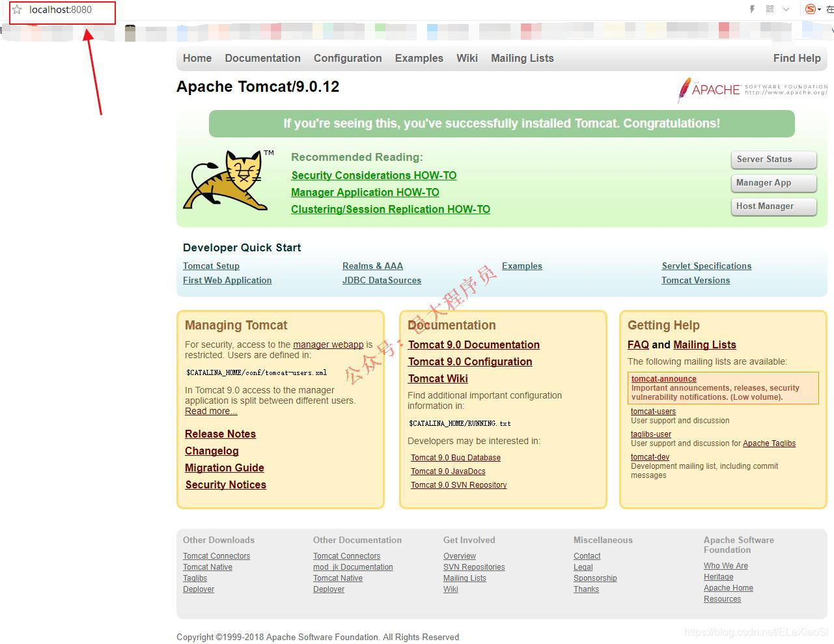Open the Wiki nav item in top bar
Screen dimensions: 834x644
pyautogui.click(x=467, y=58)
